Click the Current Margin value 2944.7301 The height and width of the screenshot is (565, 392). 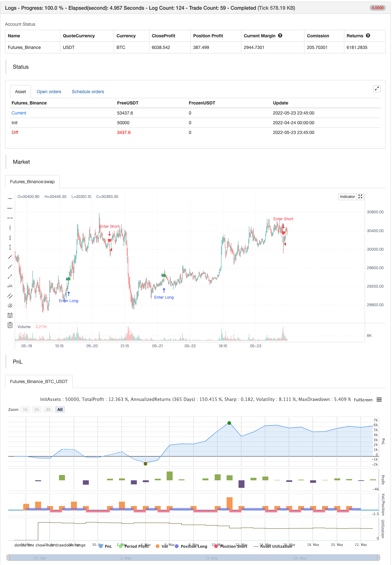click(254, 47)
